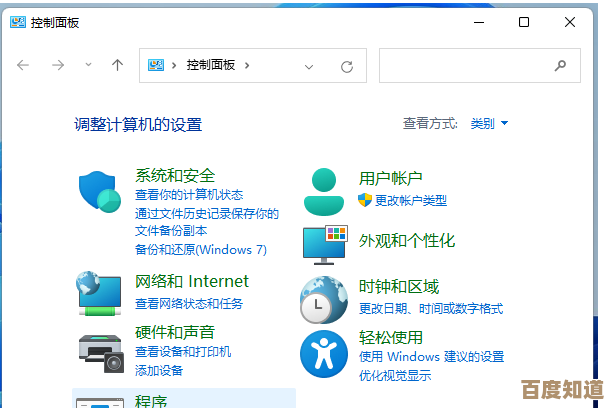Click the refresh button in address bar
Image resolution: width=609 pixels, height=408 pixels.
[347, 66]
